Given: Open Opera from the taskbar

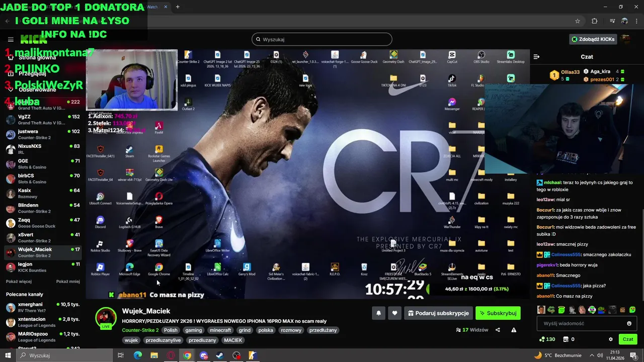Looking at the screenshot, I should 171,355.
